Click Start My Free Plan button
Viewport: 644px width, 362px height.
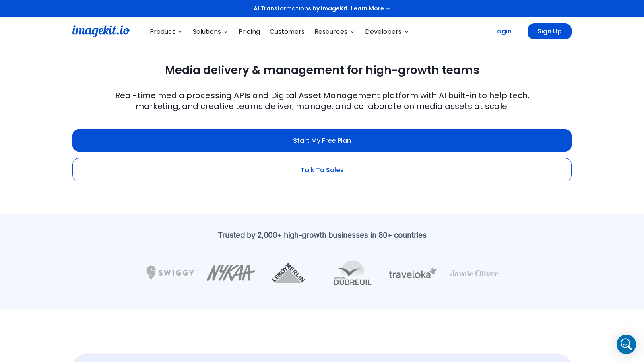322,140
